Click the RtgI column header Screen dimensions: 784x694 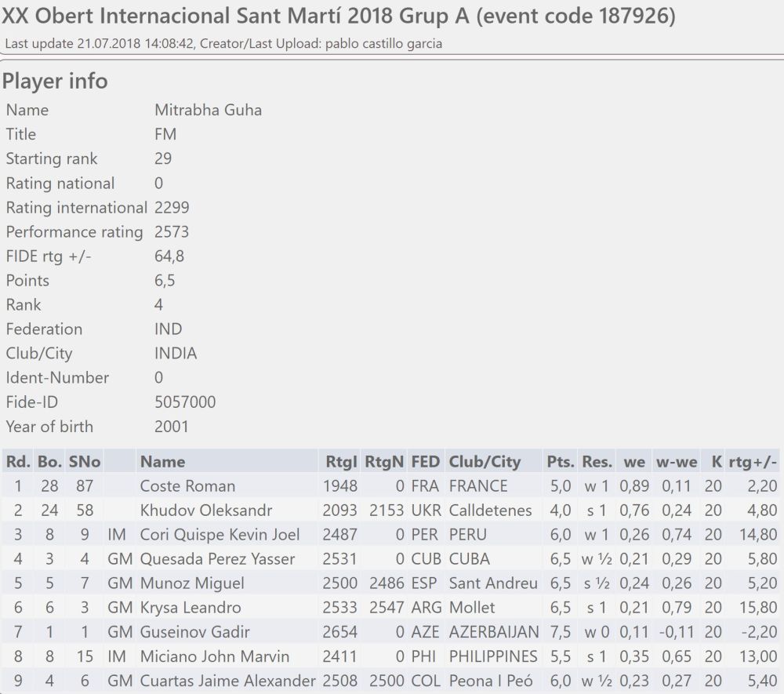(339, 461)
